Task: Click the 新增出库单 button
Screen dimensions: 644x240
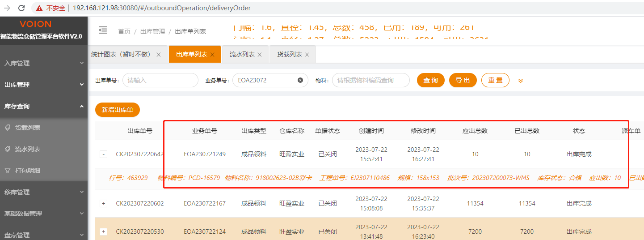Action: [118, 110]
